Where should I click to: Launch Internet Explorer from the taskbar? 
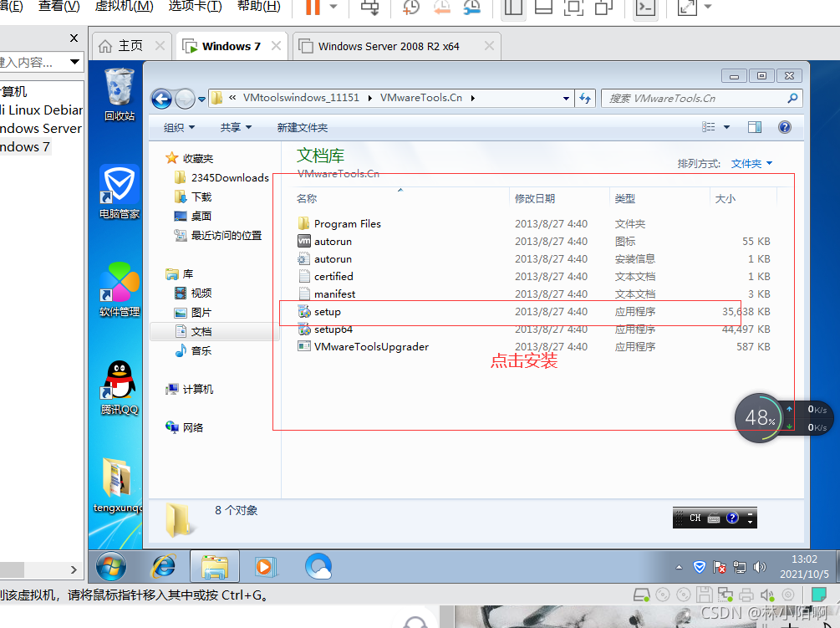coord(163,567)
